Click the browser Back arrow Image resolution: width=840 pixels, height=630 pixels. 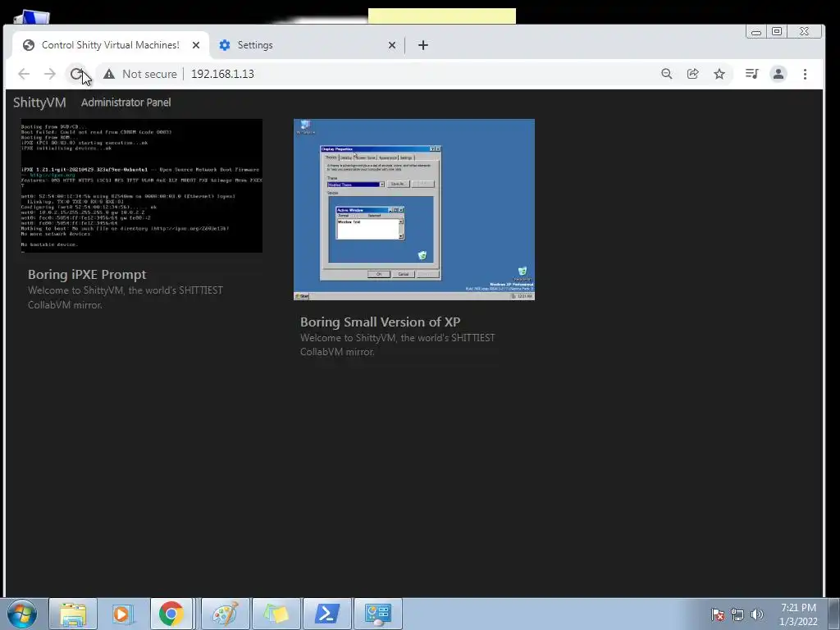[24, 74]
